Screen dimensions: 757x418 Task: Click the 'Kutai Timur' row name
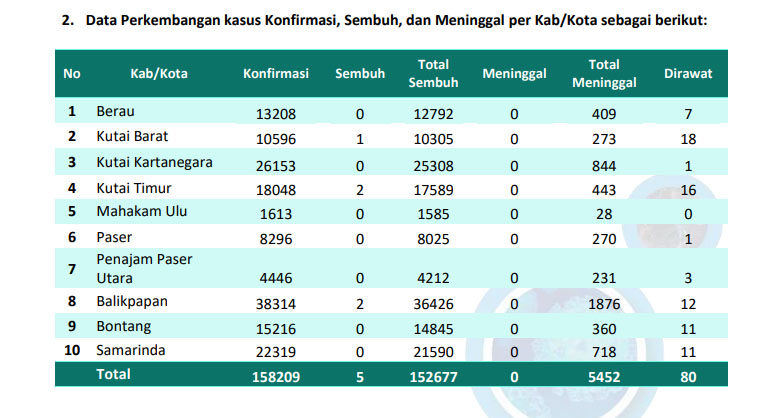(x=134, y=188)
